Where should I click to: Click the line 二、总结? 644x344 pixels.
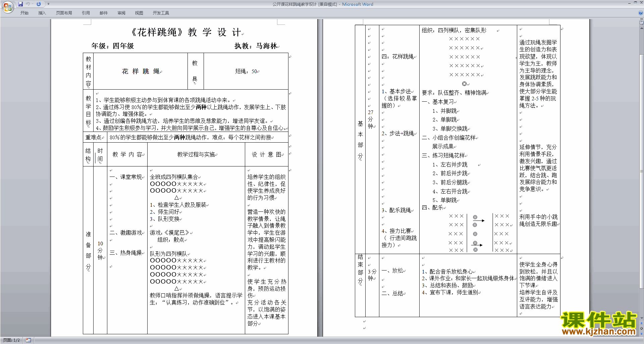click(392, 293)
